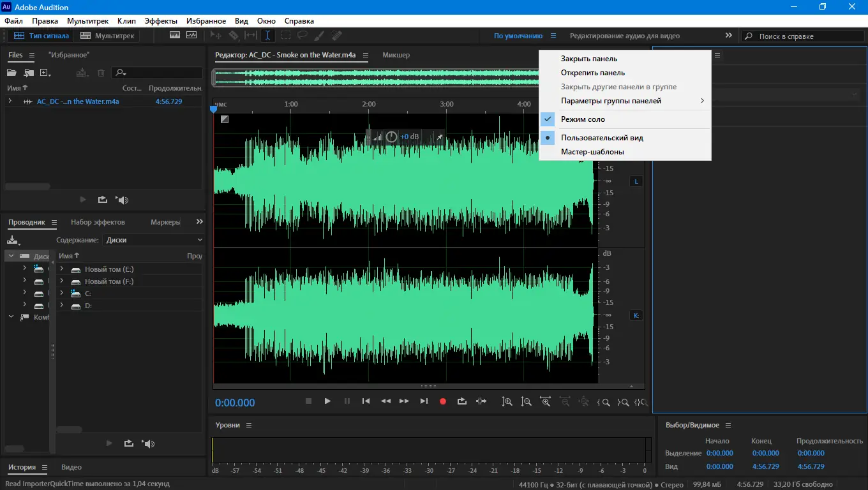The width and height of the screenshot is (868, 490).
Task: Select the Пользовательский вид radio option
Action: pos(601,138)
